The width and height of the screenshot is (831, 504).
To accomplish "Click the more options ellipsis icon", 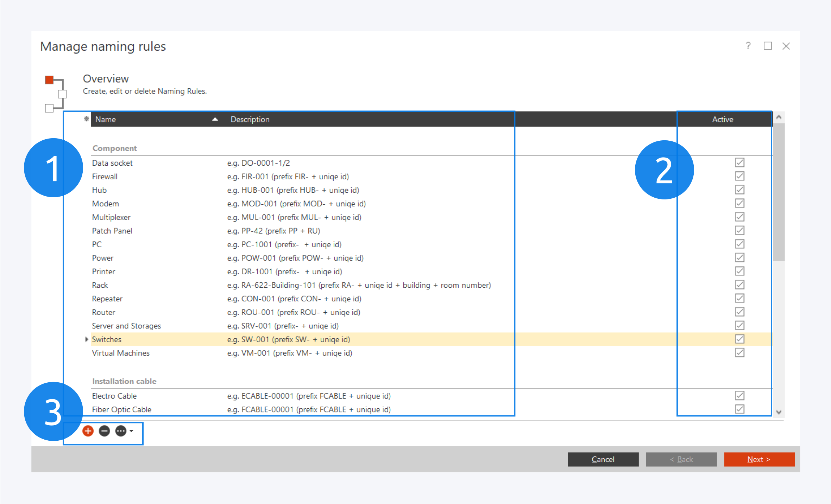I will point(121,431).
